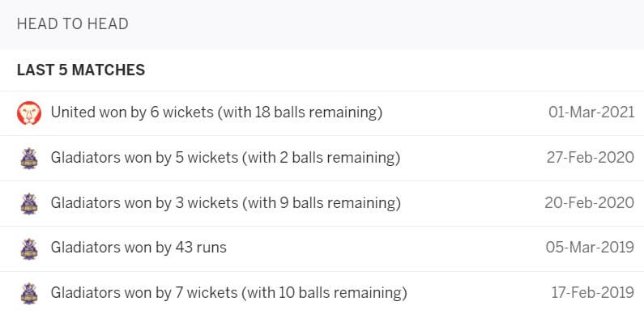Viewport: 644px width, 314px height.
Task: Click the LAST 5 MATCHES heading
Action: click(81, 70)
